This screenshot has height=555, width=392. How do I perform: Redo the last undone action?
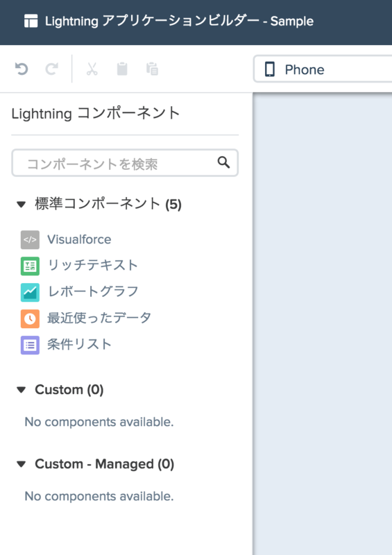coord(52,69)
